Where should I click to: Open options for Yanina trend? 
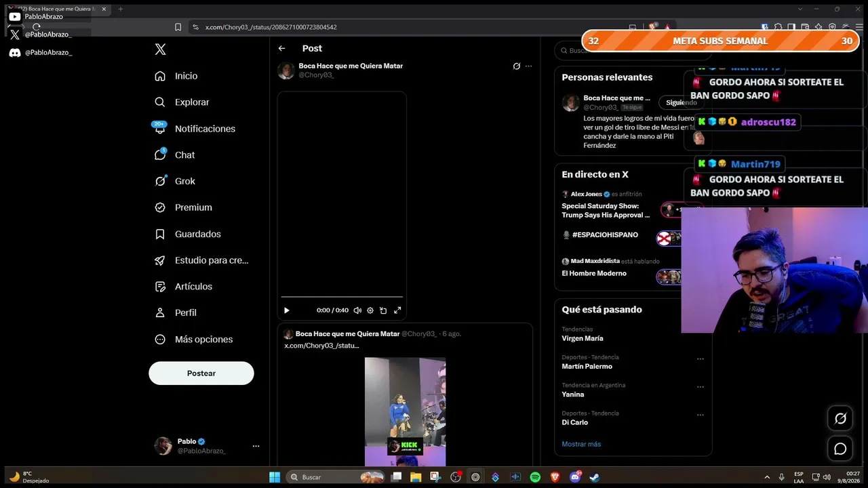point(701,387)
